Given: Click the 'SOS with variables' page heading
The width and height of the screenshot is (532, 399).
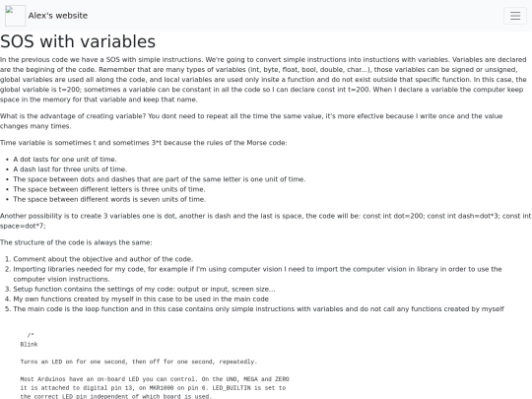Looking at the screenshot, I should point(78,41).
